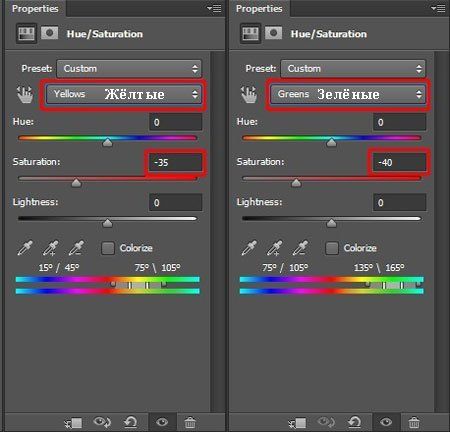Image resolution: width=450 pixels, height=432 pixels.
Task: Clip adjustment to layer in right panel
Action: 297,423
